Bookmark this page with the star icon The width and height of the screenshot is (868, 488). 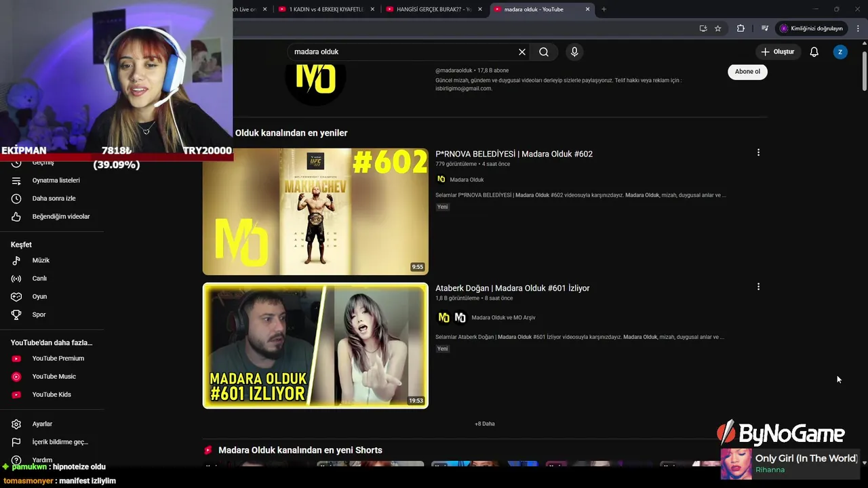click(717, 28)
